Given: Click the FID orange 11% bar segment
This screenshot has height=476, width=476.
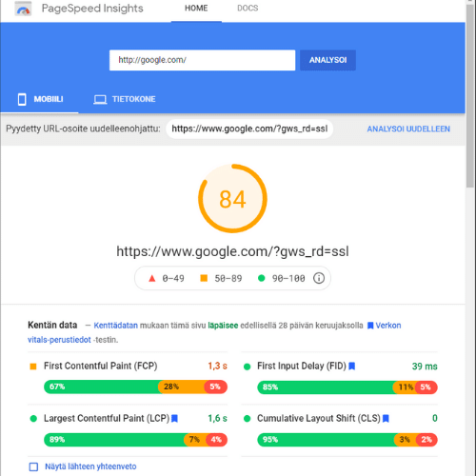Looking at the screenshot, I should (x=405, y=387).
